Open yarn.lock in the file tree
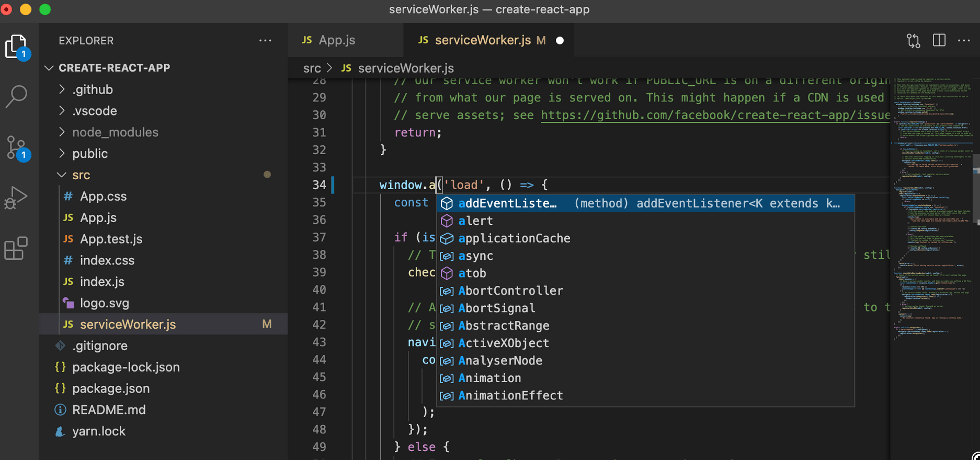The image size is (980, 460). [164, 431]
